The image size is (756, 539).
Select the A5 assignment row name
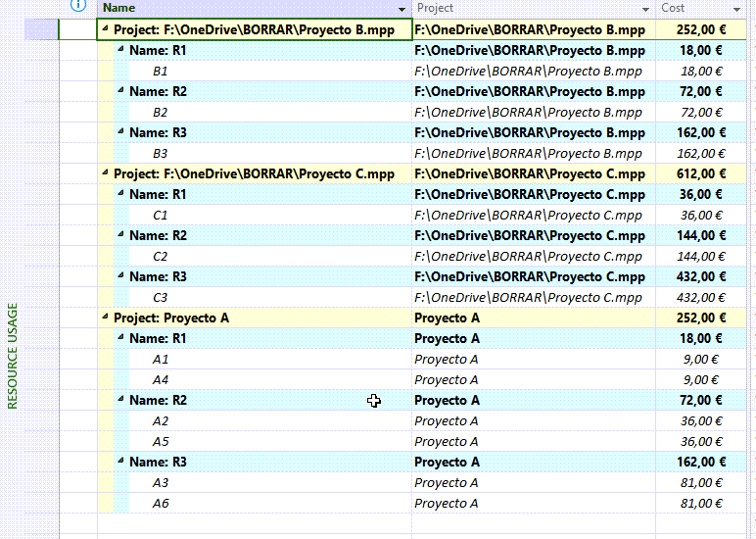click(161, 442)
